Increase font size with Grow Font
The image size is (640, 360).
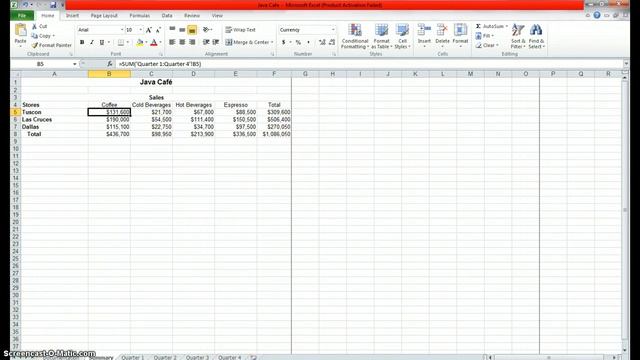[149, 30]
